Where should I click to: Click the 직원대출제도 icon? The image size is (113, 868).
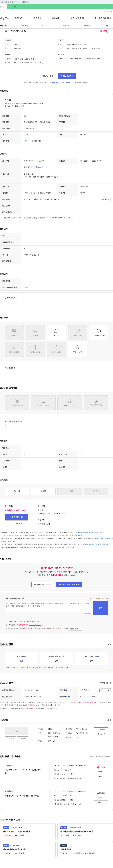point(35,349)
